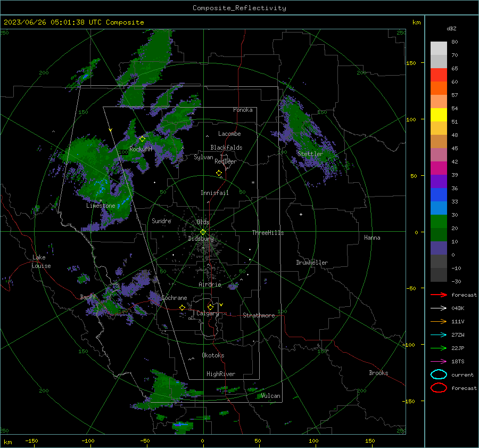Viewport: 479px width, 448px height.
Task: Click the Didsbury label
Action: (201, 239)
